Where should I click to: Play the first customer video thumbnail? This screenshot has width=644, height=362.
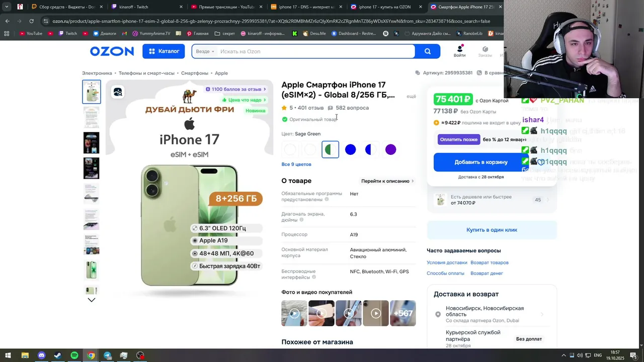click(x=294, y=313)
